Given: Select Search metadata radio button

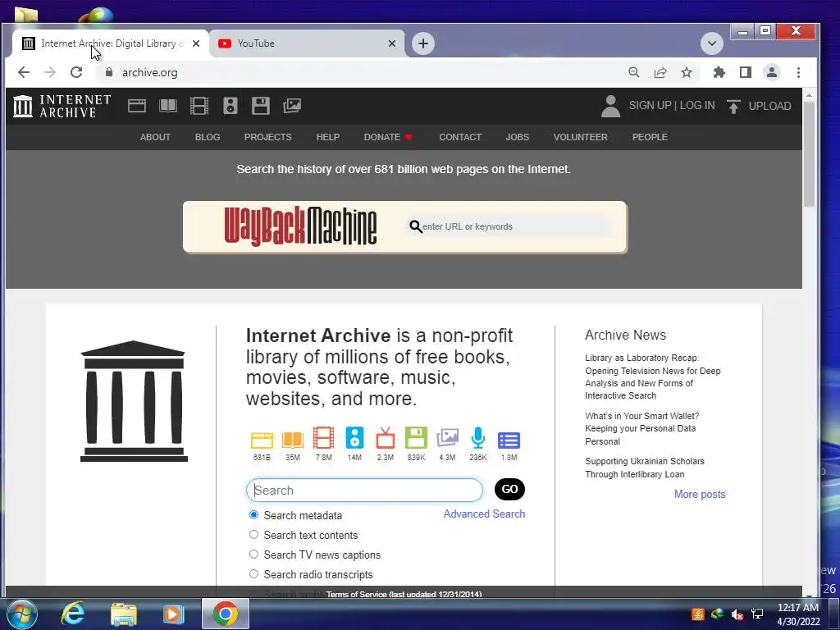Looking at the screenshot, I should click(x=254, y=515).
